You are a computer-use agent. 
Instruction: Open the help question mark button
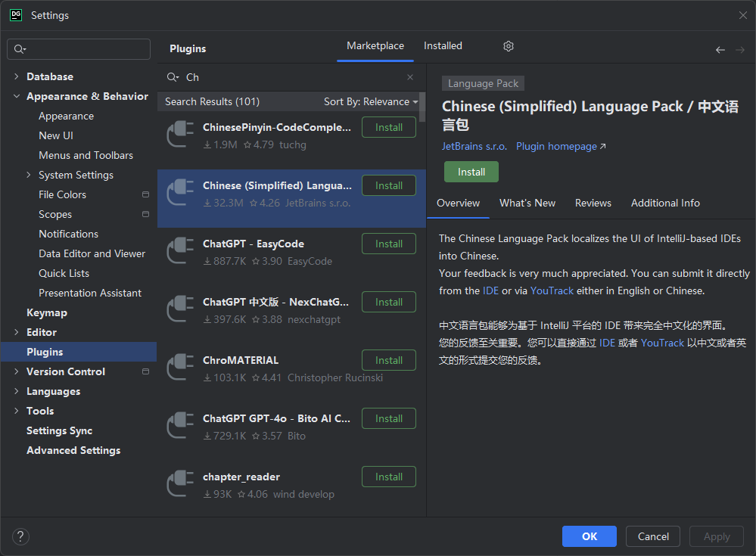click(x=20, y=536)
